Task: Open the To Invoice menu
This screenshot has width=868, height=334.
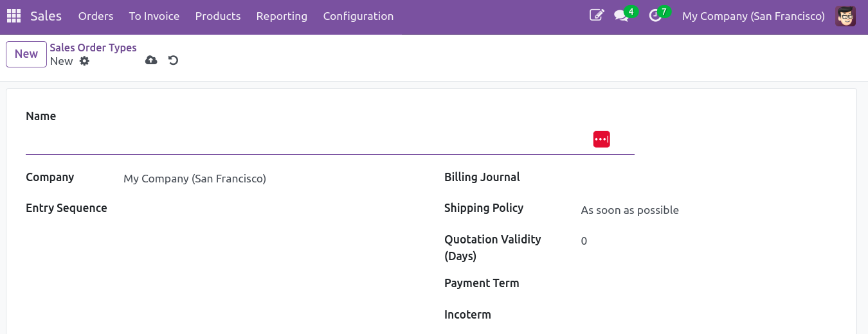Action: point(154,16)
